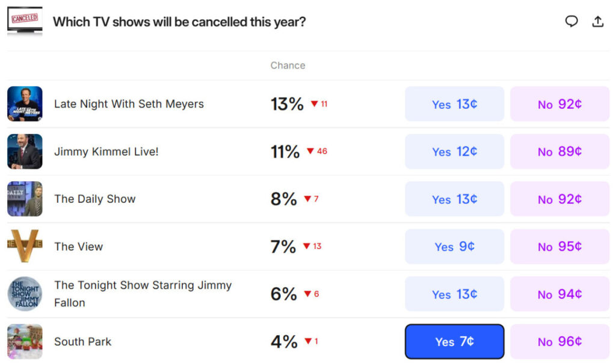
Task: Buy Yes 13¢ for Seth Meyers
Action: pos(454,104)
